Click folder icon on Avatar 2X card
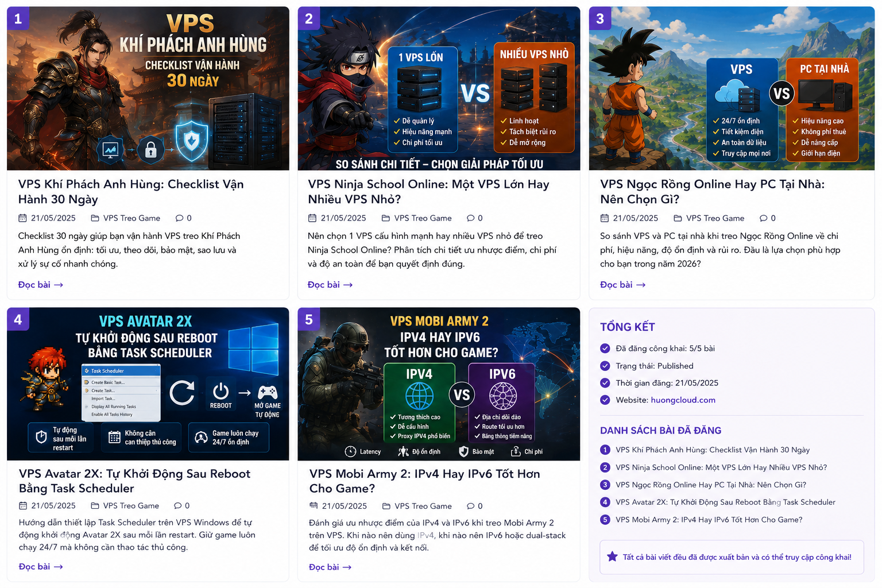Screen dimensions: 882x588 [x=95, y=506]
